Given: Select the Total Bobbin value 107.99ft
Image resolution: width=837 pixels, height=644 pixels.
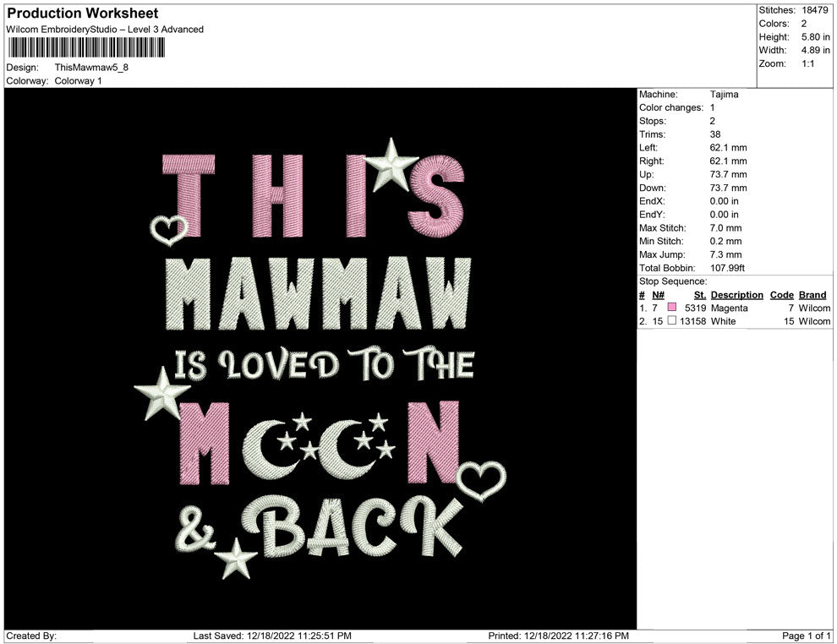Looking at the screenshot, I should point(727,268).
